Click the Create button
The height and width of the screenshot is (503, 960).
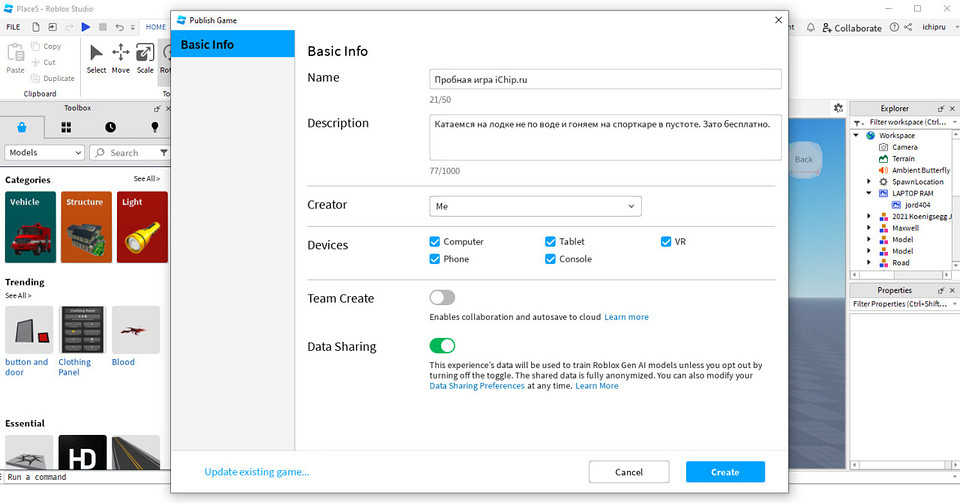click(x=725, y=472)
